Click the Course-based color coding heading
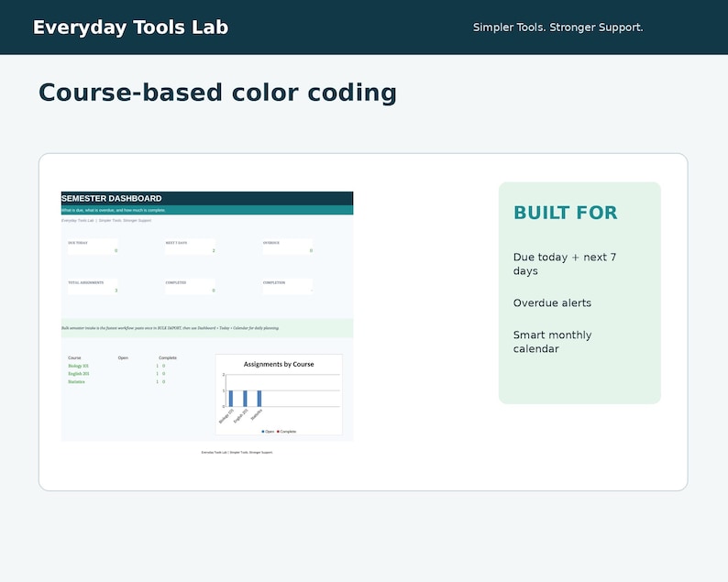This screenshot has height=582, width=728. coord(217,93)
